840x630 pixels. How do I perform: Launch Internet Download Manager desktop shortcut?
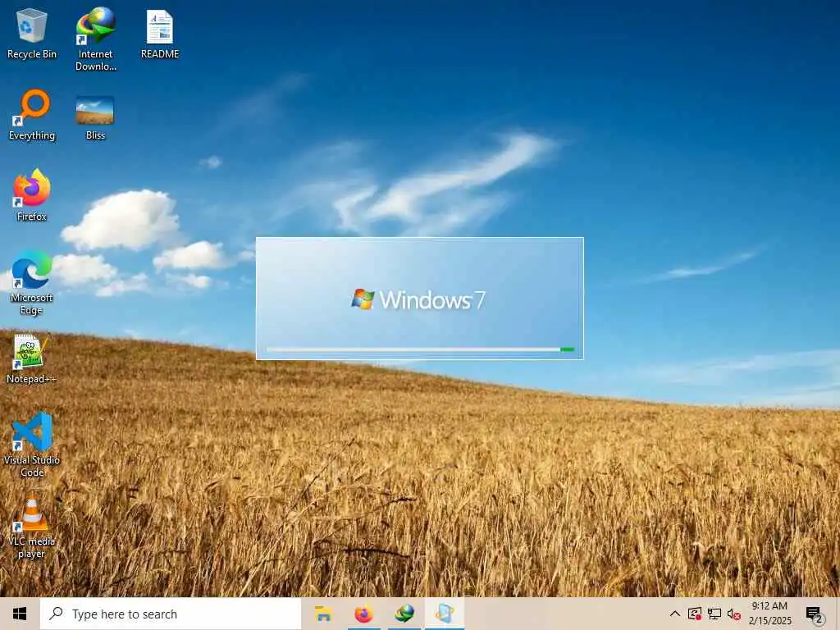point(96,39)
